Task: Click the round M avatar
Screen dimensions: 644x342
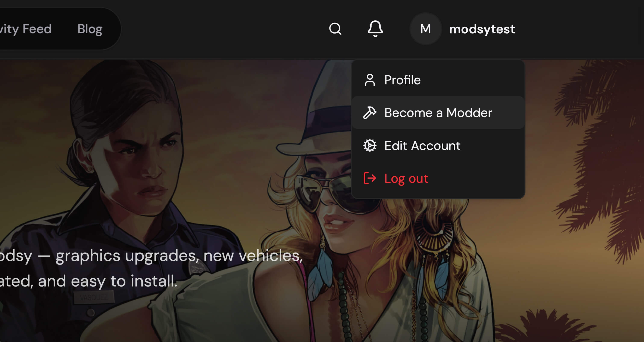Action: [x=425, y=29]
